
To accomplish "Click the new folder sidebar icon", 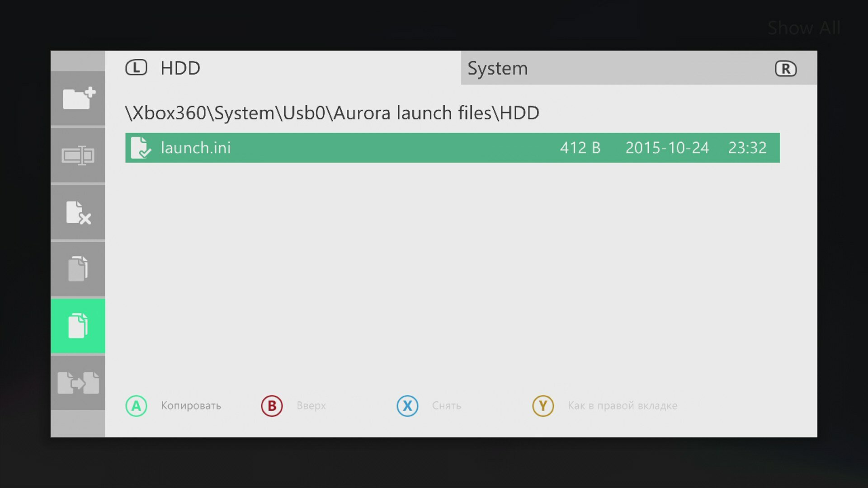I will coord(78,98).
